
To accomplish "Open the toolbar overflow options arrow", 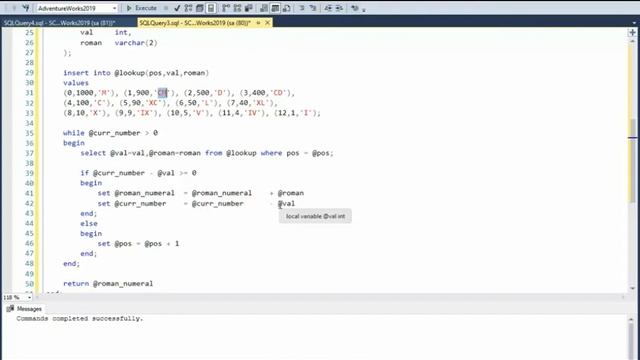I will (x=364, y=9).
